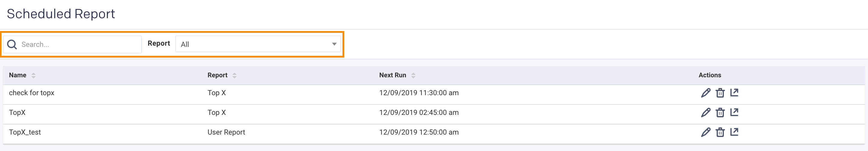Open 'check for topx' export icon
Screen dimensions: 868x151
click(x=734, y=93)
